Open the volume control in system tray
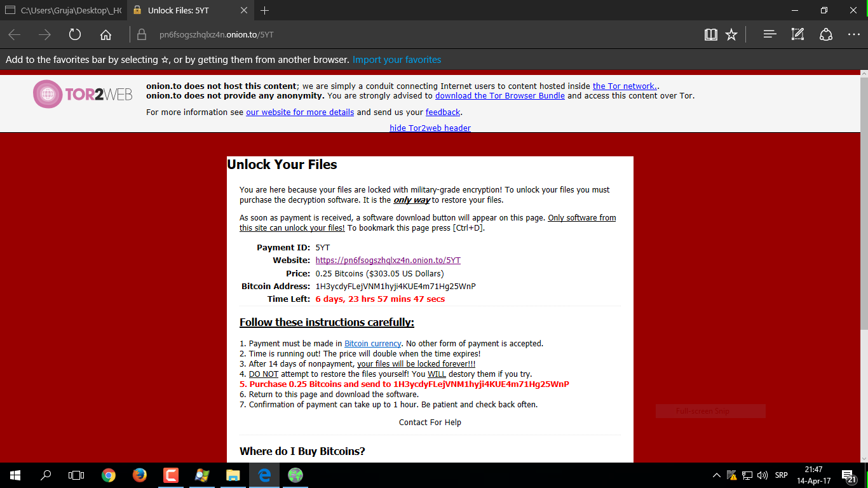The width and height of the screenshot is (868, 488). (763, 475)
